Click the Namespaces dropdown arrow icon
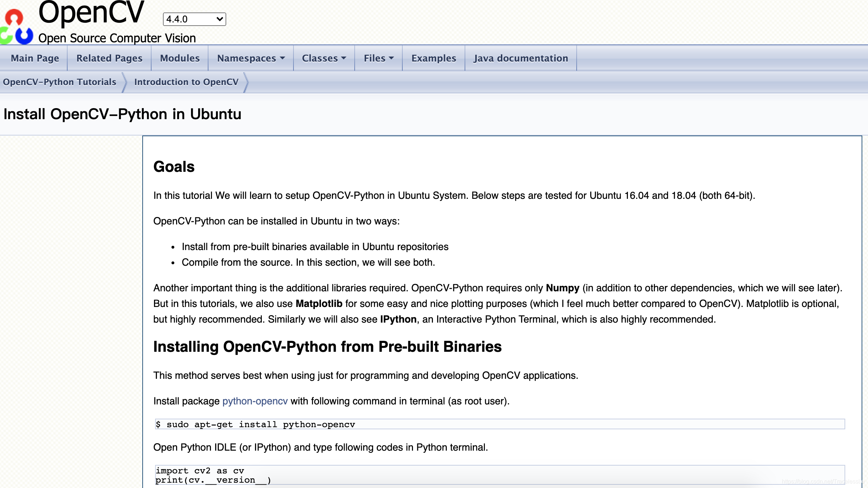The height and width of the screenshot is (488, 868). [282, 58]
